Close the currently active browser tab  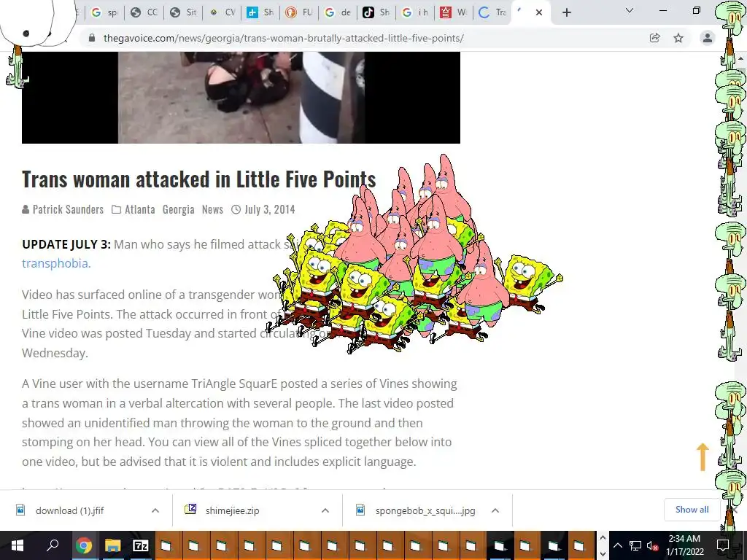click(539, 12)
